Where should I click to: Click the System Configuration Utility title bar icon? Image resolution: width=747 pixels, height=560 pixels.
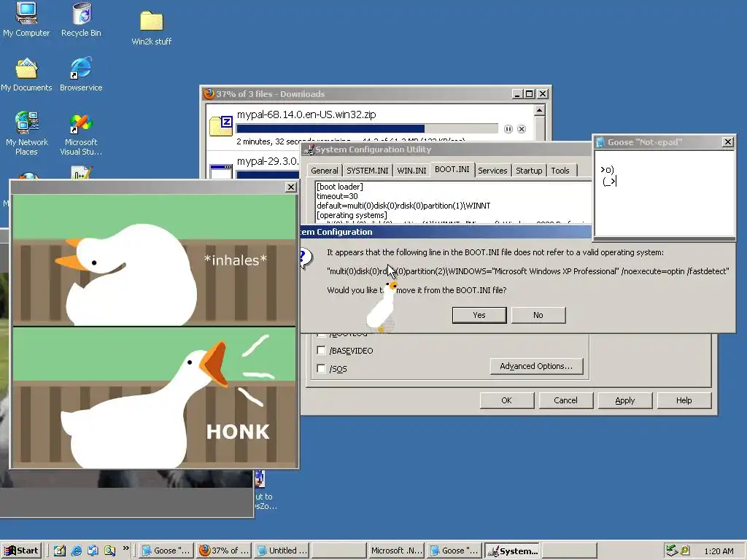coord(309,149)
